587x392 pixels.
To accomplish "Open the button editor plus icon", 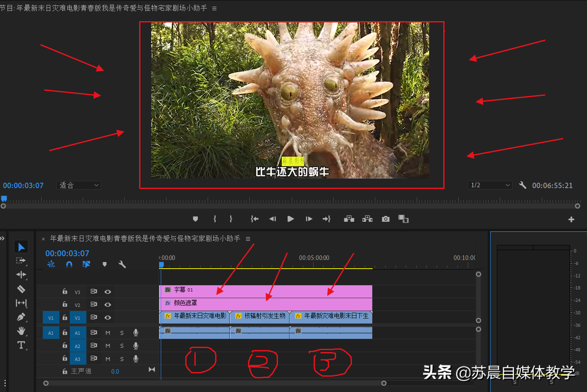I will point(571,219).
